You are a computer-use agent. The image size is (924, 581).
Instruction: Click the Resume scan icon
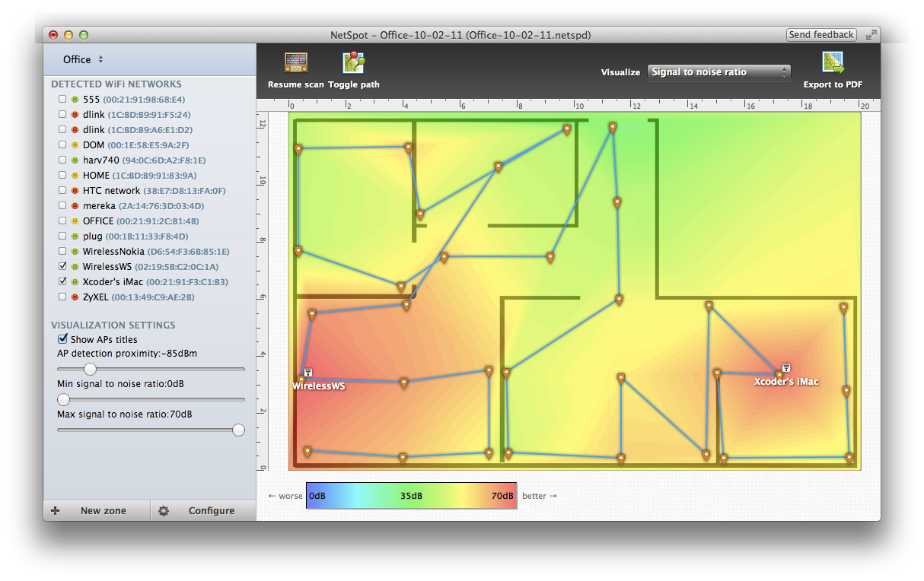[295, 62]
